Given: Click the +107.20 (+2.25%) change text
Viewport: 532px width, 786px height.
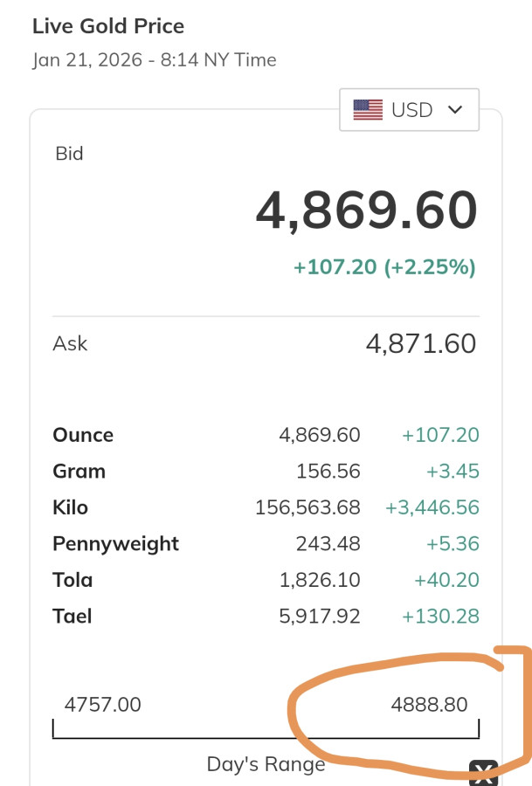Looking at the screenshot, I should click(x=384, y=267).
